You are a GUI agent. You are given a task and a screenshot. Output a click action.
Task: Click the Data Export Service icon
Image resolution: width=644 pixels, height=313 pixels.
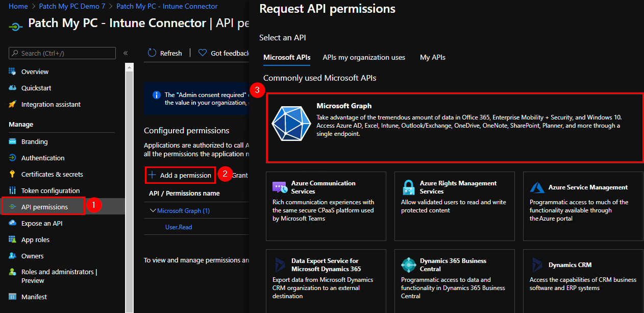(280, 265)
